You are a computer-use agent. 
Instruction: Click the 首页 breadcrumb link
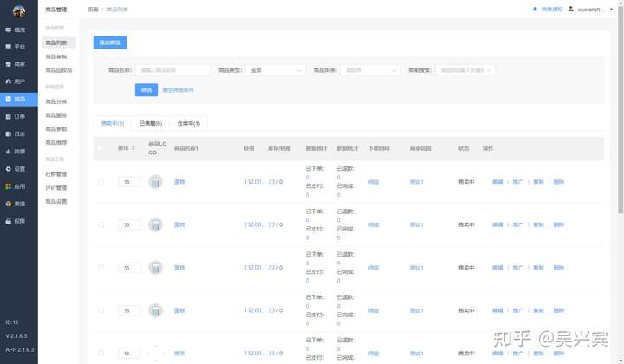click(x=93, y=10)
